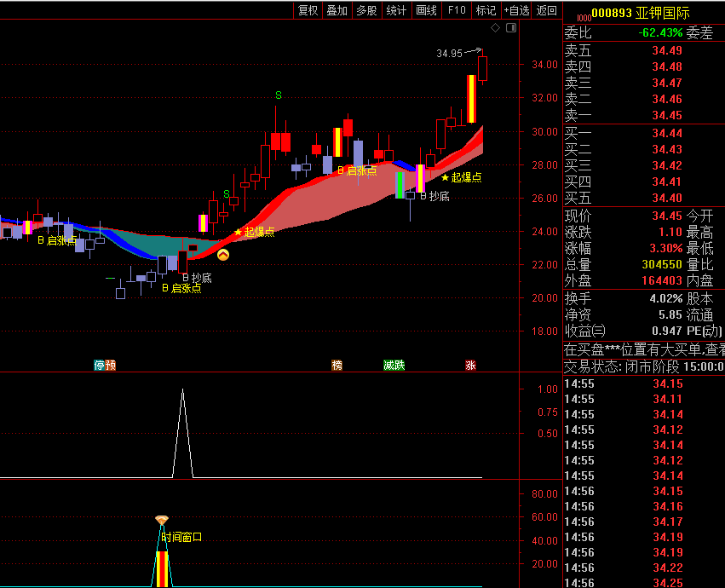Image resolution: width=725 pixels, height=588 pixels.
Task: Click the B 启涨点 label near 28.00
Action: pos(357,170)
